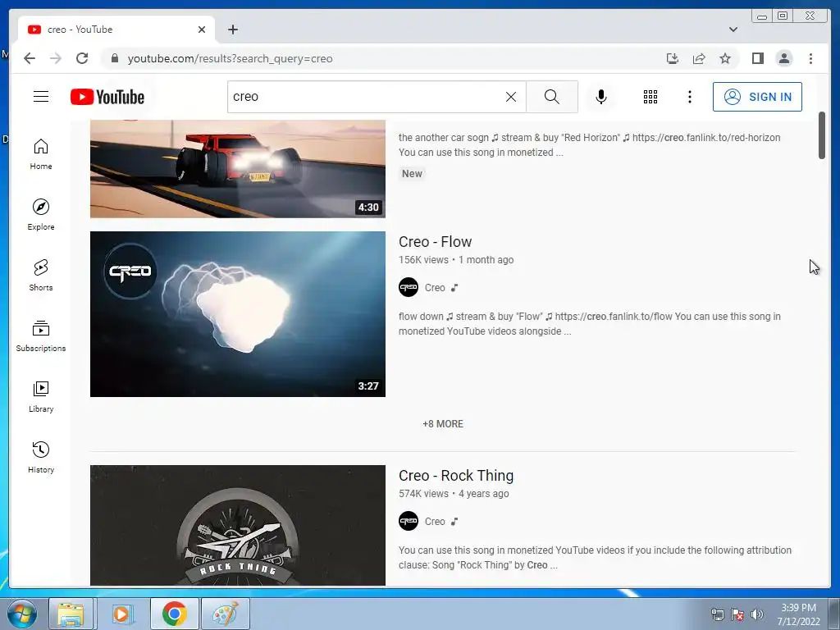Open the YouTube hamburger guide menu
840x630 pixels.
point(41,97)
